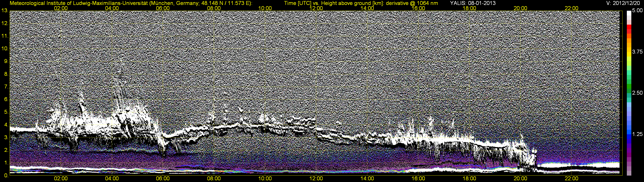The image size is (644, 182).
Task: Click the 5.00 colorbar value
Action: (x=637, y=11)
